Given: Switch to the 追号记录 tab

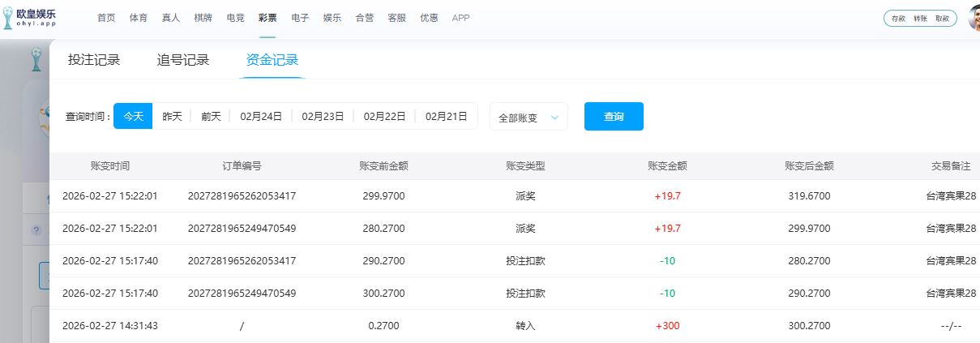Looking at the screenshot, I should pos(183,60).
